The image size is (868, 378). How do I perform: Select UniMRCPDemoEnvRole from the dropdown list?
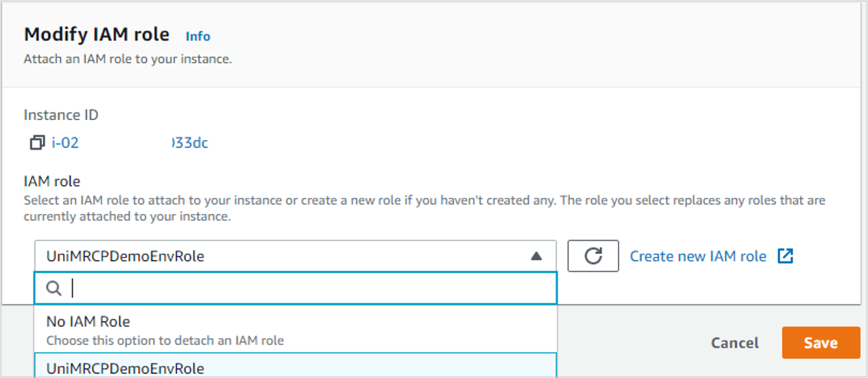point(125,368)
